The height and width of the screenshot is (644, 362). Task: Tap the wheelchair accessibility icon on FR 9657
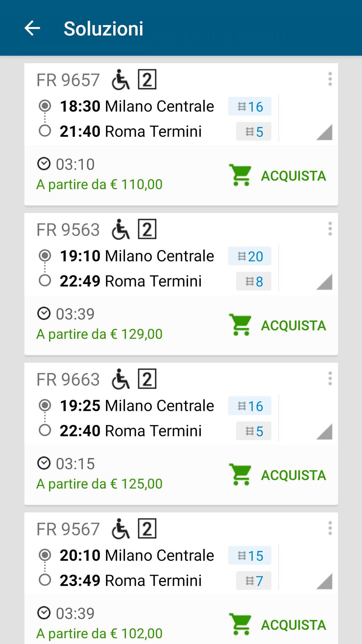pos(121,80)
